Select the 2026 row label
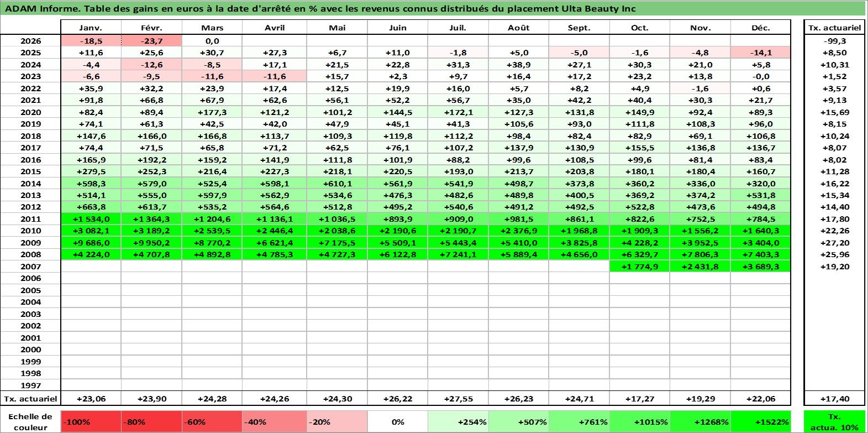Image resolution: width=868 pixels, height=433 pixels. (30, 41)
